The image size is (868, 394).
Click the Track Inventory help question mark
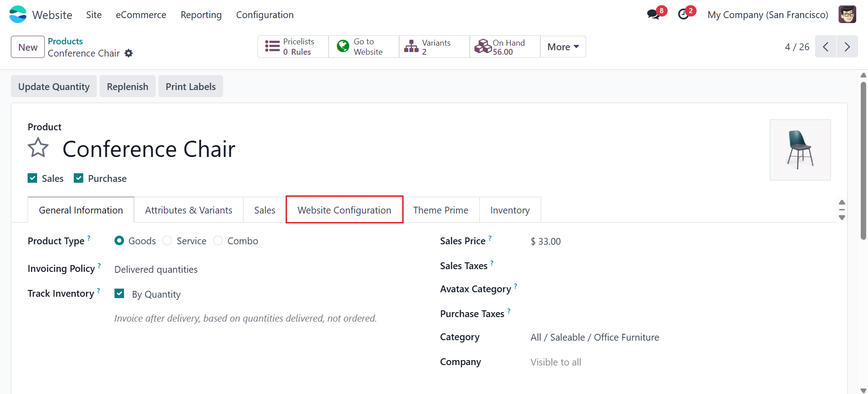click(98, 290)
